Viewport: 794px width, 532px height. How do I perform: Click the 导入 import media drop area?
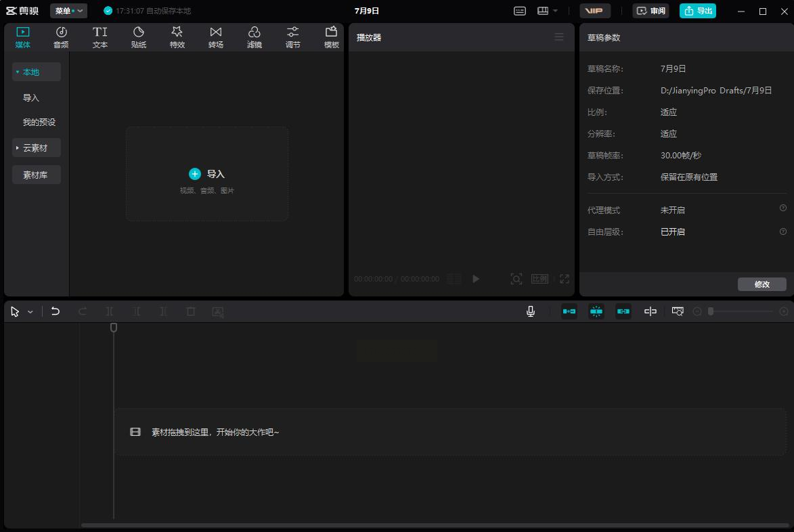coord(207,174)
